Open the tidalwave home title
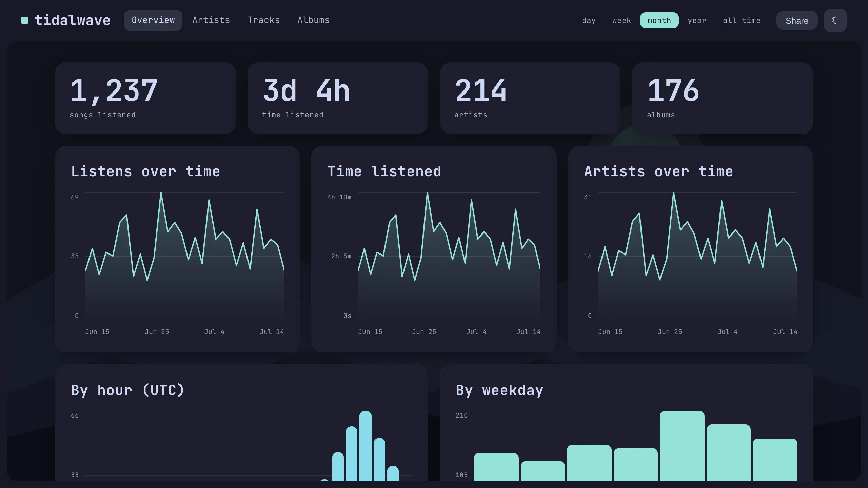868x488 pixels. pyautogui.click(x=73, y=20)
